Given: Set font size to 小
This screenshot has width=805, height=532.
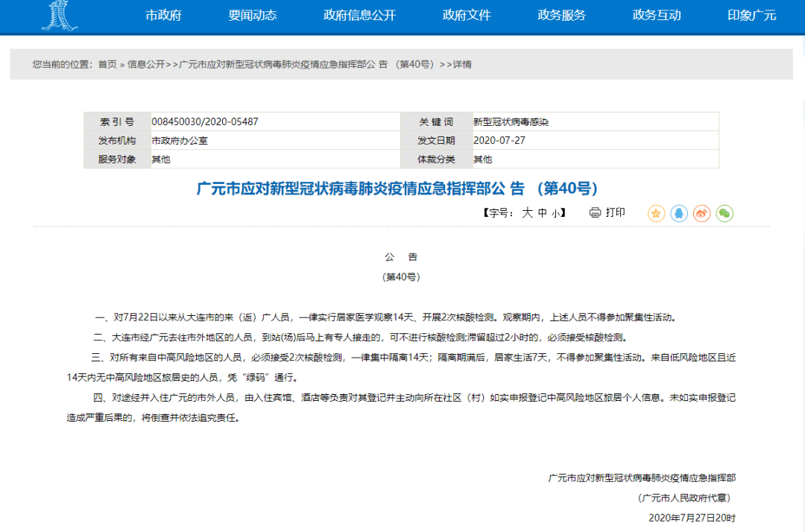Looking at the screenshot, I should tap(556, 213).
